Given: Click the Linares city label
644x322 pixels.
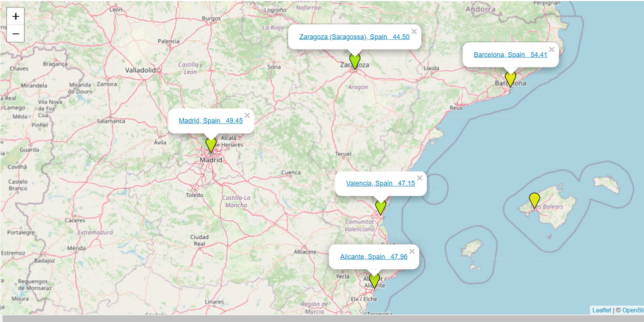Looking at the screenshot, I should coord(214,302).
